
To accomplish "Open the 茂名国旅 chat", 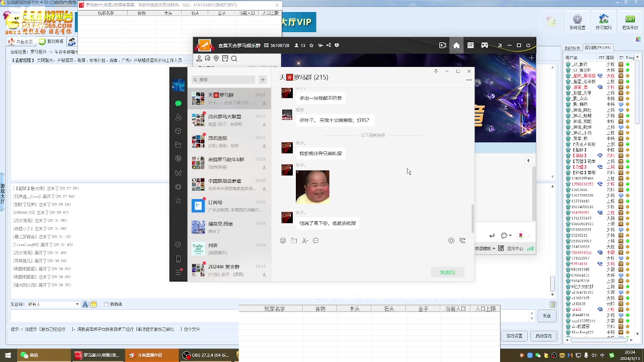I will [x=229, y=141].
